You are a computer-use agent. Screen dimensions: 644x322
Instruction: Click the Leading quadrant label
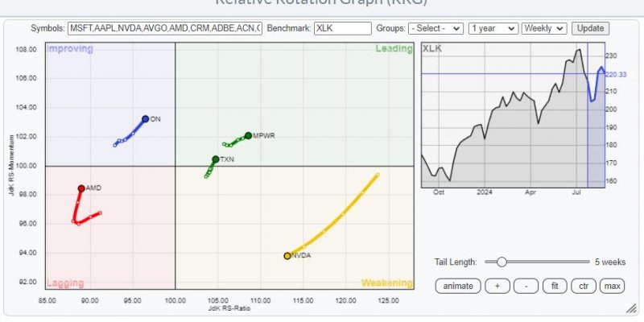click(394, 49)
